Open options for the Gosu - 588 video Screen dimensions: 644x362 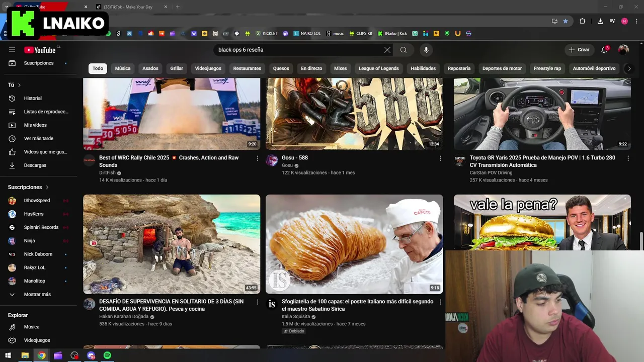(440, 158)
